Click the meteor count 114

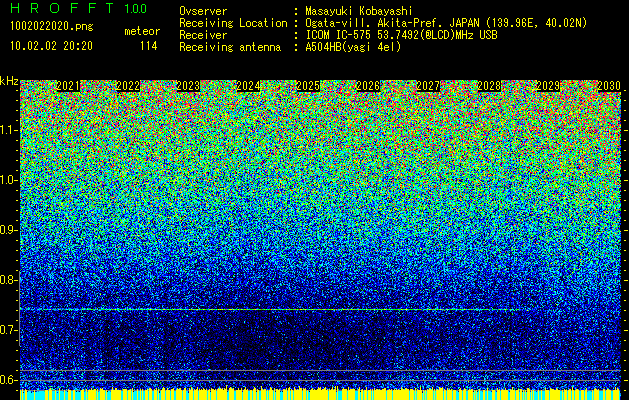pyautogui.click(x=148, y=46)
